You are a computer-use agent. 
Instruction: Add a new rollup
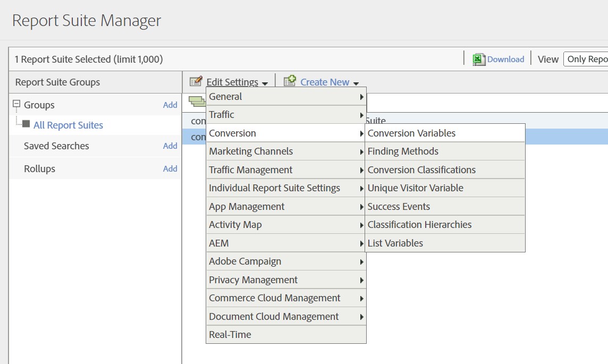[x=170, y=169]
